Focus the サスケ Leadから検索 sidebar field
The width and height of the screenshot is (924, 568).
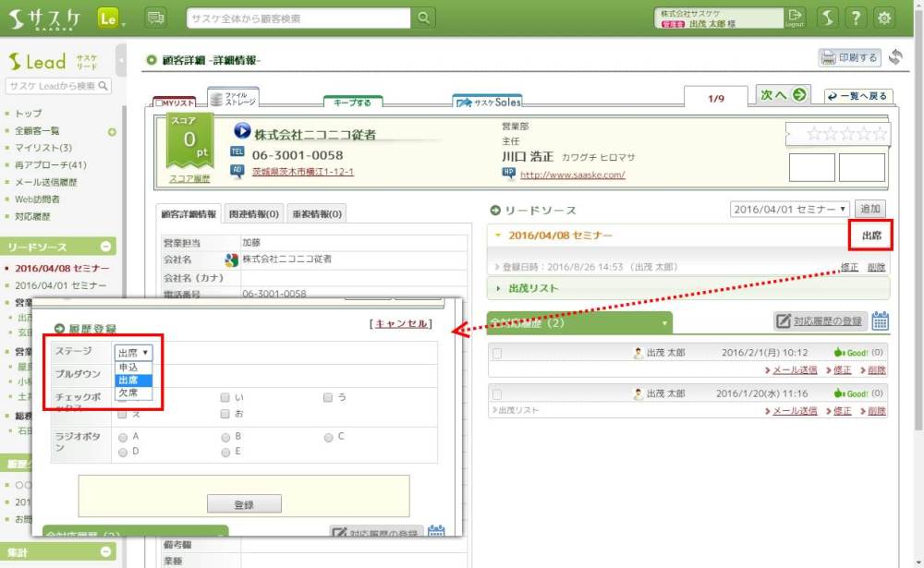point(52,86)
